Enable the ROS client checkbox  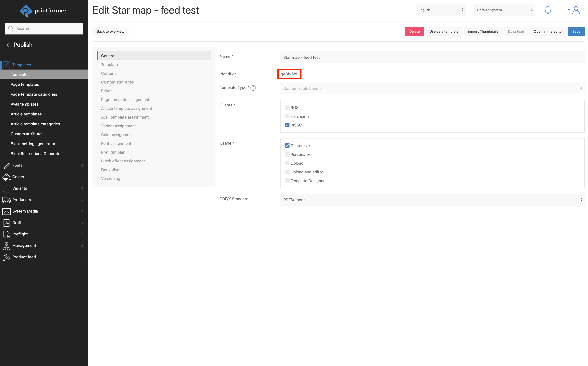pyautogui.click(x=287, y=108)
